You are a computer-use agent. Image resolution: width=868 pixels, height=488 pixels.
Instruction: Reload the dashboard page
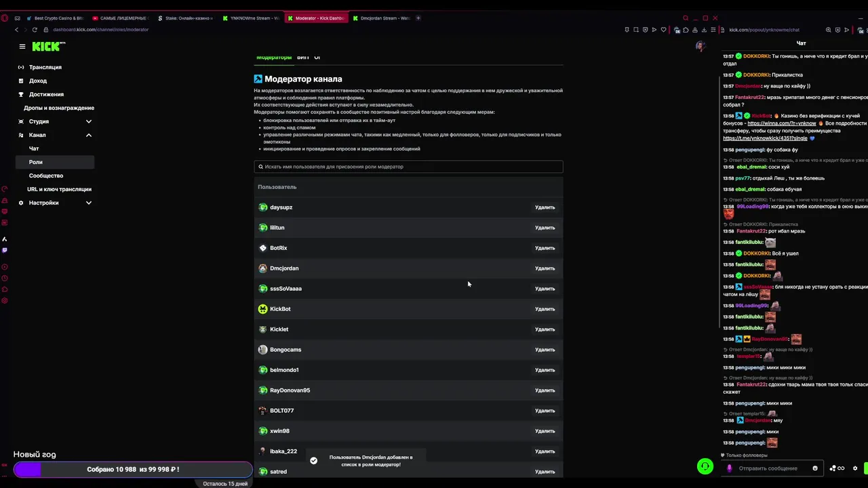click(36, 30)
